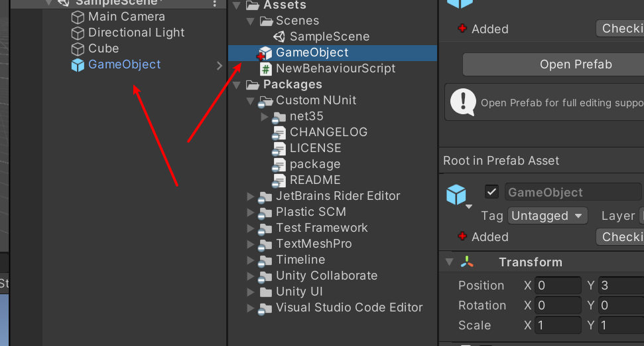This screenshot has height=346, width=644.
Task: Click the Timeline folder icon
Action: coord(265,261)
